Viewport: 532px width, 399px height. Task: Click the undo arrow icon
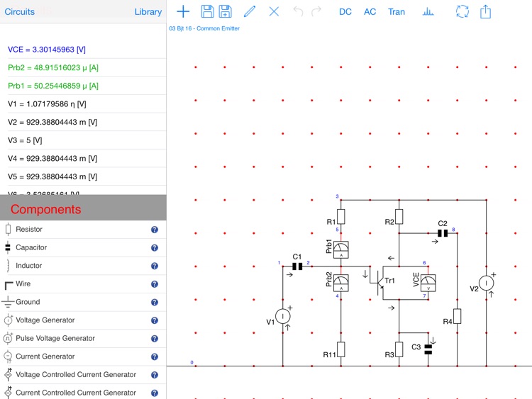[x=298, y=11]
